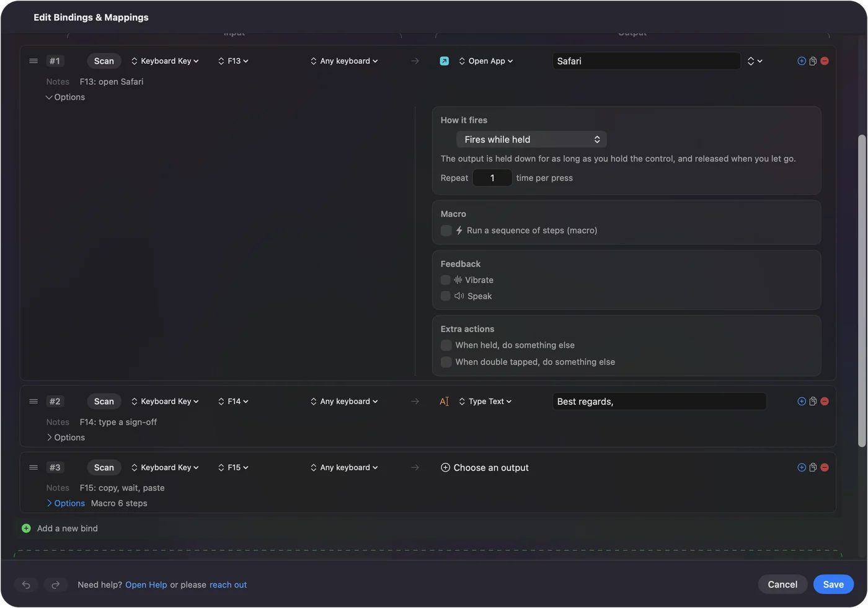This screenshot has height=608, width=868.
Task: Click the Cancel button
Action: coord(782,584)
